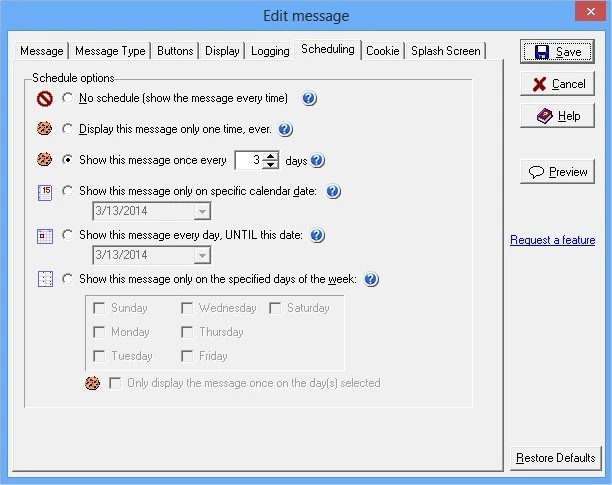Screen dimensions: 612x485
Task: Open the Request a feature link
Action: [x=552, y=240]
